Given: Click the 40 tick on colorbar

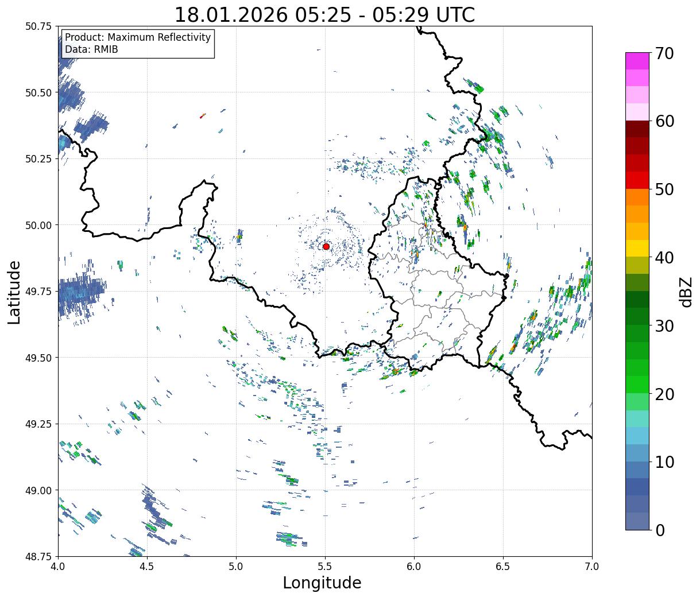Looking at the screenshot, I should [x=664, y=257].
